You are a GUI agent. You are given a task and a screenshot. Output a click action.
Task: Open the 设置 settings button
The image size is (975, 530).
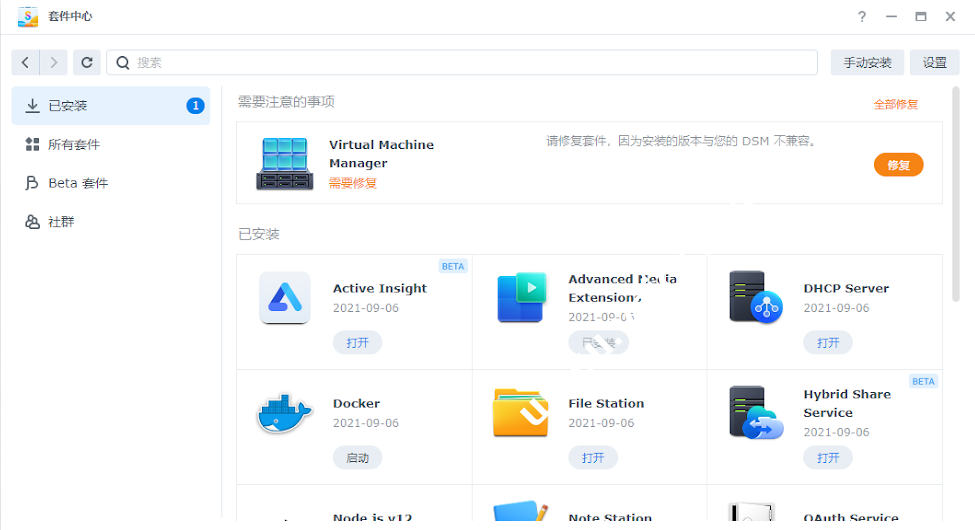pos(934,62)
